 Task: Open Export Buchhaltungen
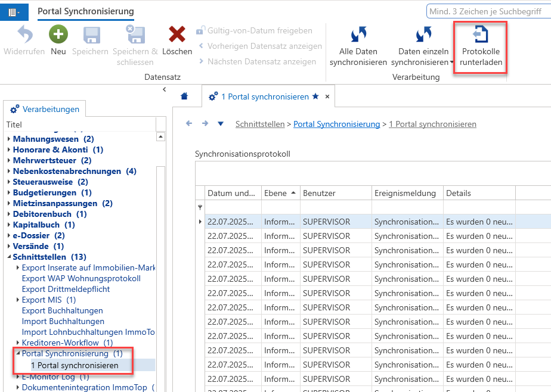(x=62, y=310)
